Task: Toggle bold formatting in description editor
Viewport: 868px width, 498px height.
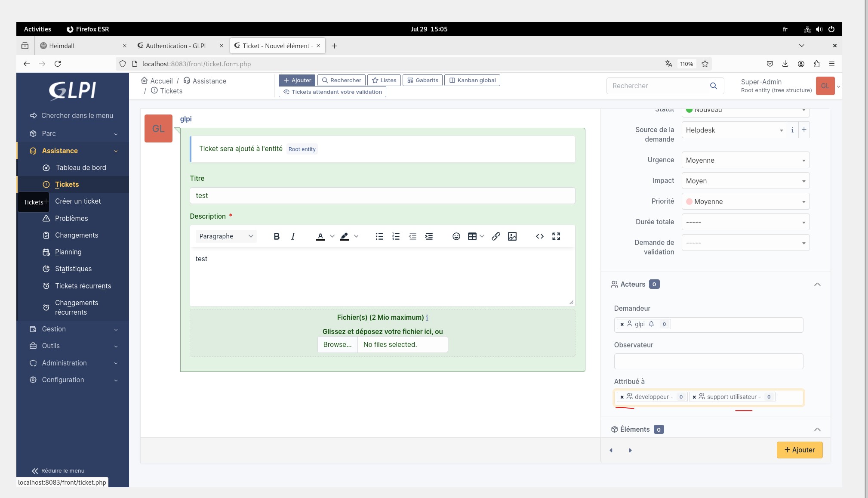Action: click(x=277, y=236)
